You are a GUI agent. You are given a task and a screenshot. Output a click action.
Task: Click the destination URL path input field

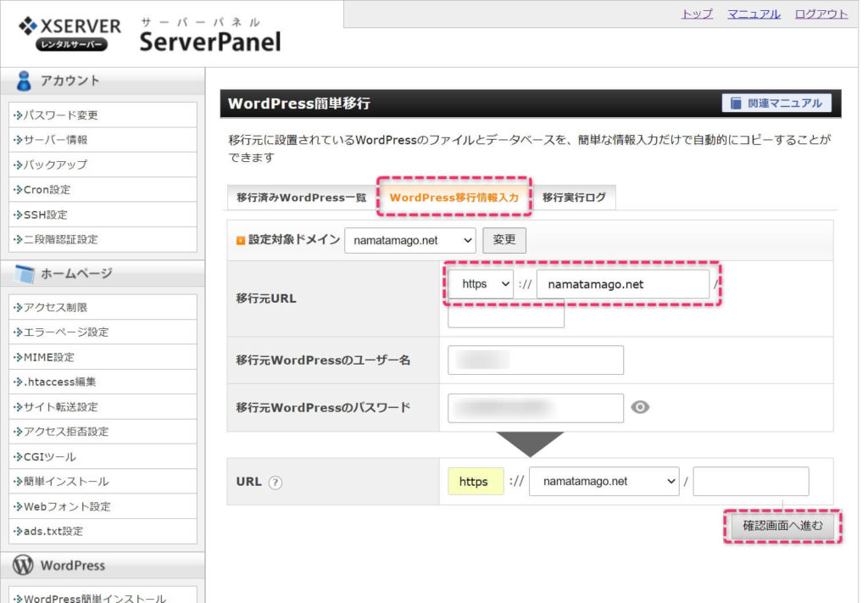click(751, 481)
